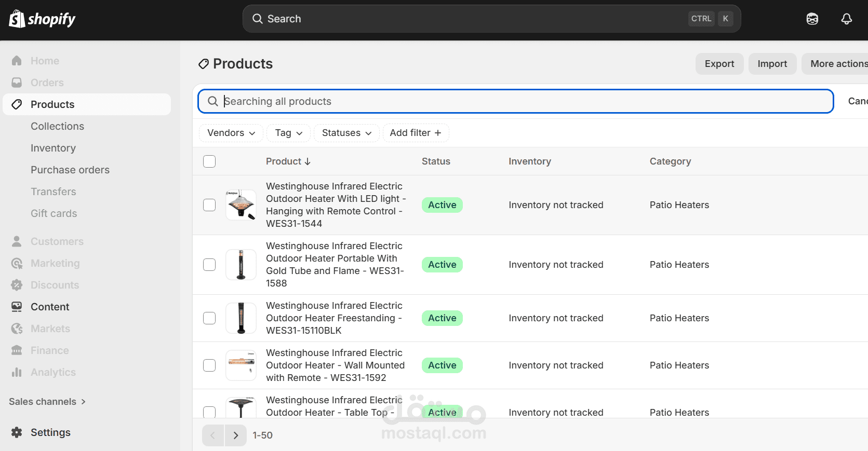The image size is (868, 451).
Task: Click the Analytics bar chart icon
Action: 17,372
